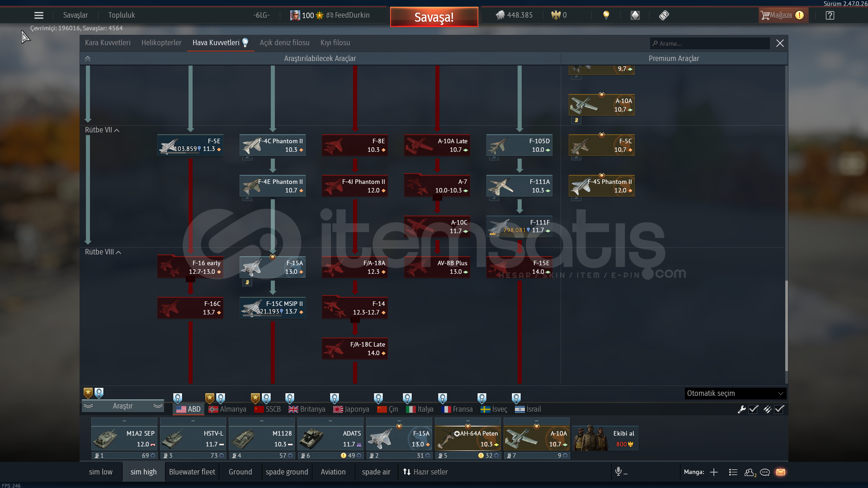The width and height of the screenshot is (868, 488).
Task: Select the F-5E aircraft card
Action: click(190, 145)
